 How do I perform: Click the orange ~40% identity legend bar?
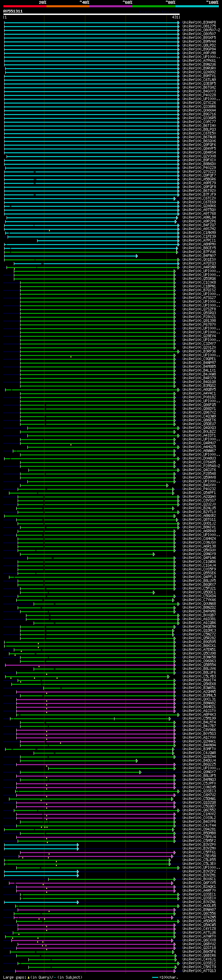68,6
